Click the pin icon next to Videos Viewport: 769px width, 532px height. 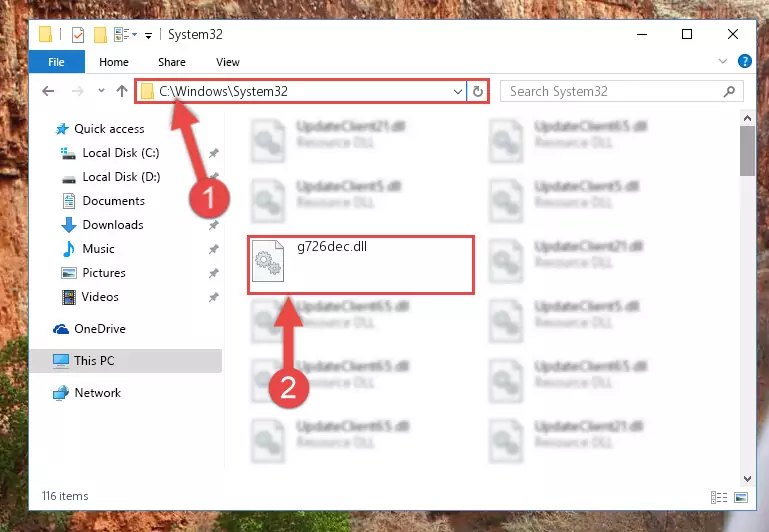[213, 297]
